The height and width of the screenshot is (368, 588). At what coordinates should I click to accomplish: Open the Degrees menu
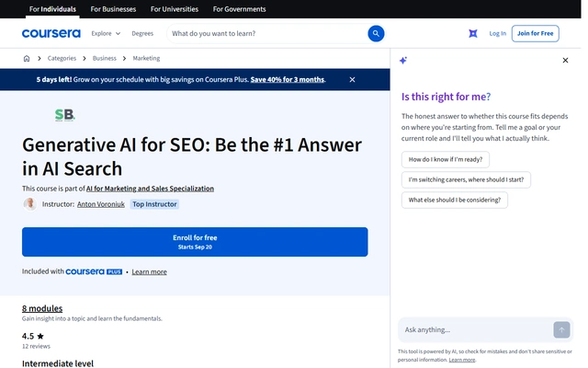coord(142,33)
